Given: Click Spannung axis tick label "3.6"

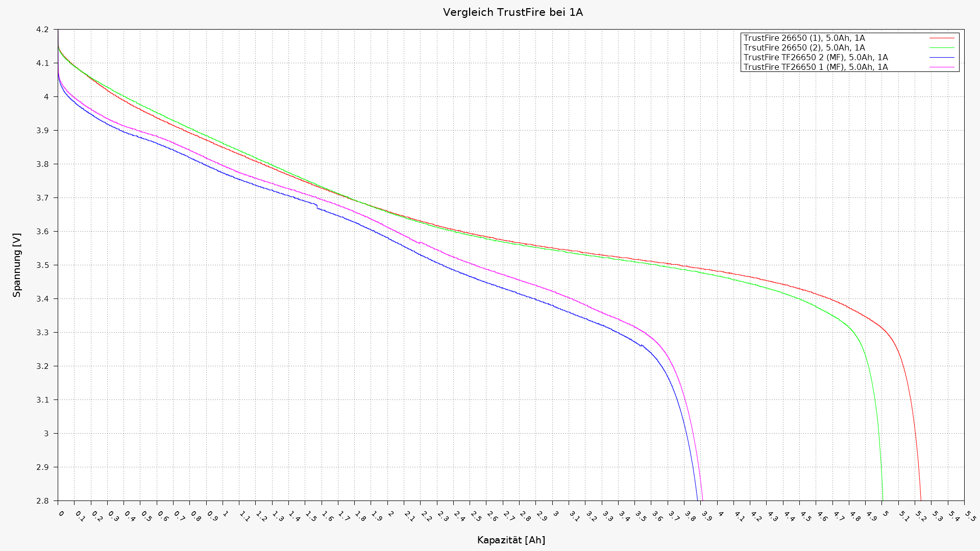Looking at the screenshot, I should pyautogui.click(x=42, y=232).
